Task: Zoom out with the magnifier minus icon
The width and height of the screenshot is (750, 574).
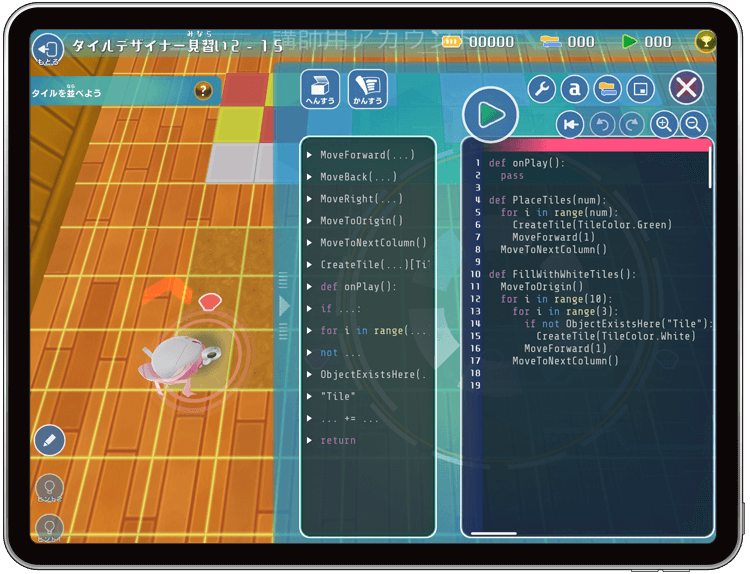Action: coord(694,124)
